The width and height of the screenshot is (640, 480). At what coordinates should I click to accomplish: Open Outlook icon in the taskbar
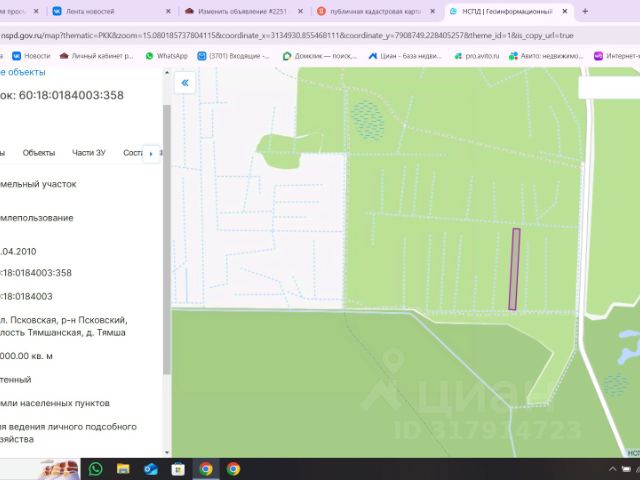[151, 469]
